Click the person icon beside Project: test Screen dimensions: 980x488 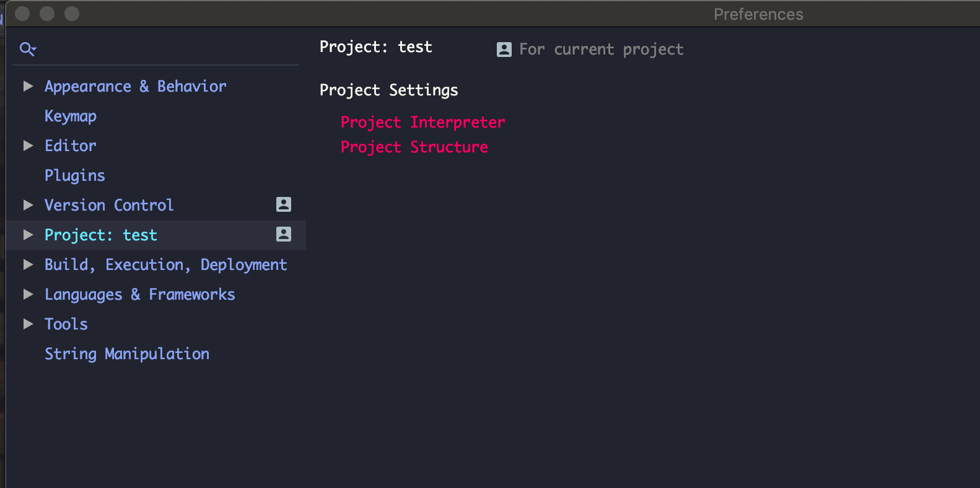click(285, 234)
